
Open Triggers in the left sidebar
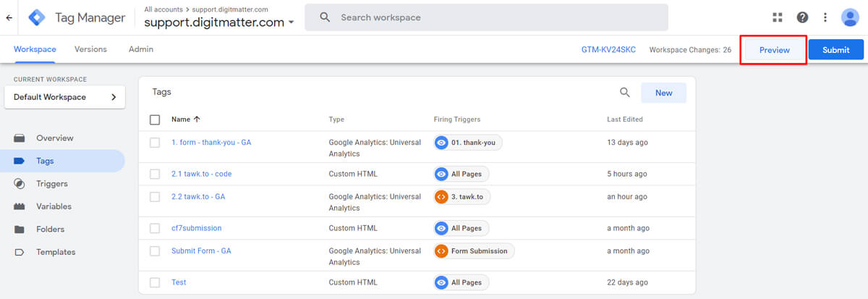(51, 184)
